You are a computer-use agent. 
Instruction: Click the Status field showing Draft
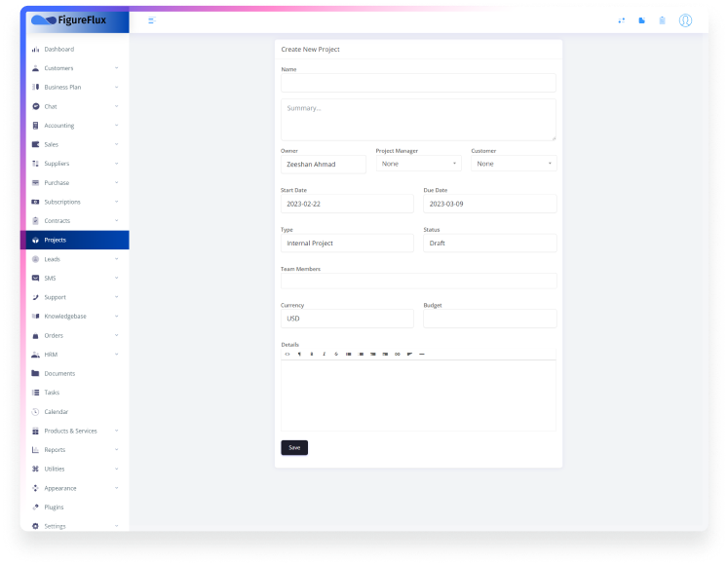click(490, 244)
